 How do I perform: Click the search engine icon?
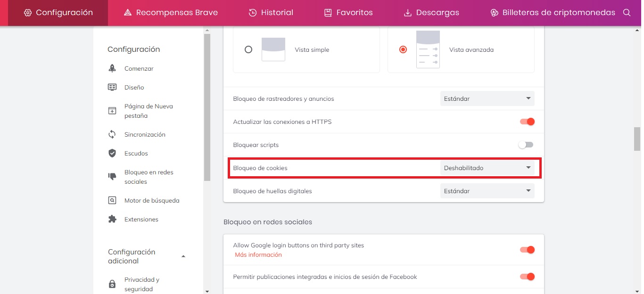pyautogui.click(x=112, y=200)
